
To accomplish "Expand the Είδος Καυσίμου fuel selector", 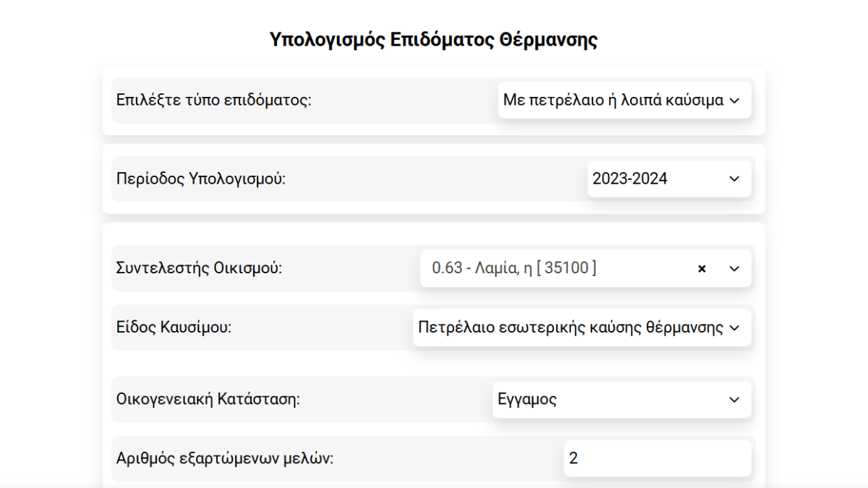I will 571,328.
